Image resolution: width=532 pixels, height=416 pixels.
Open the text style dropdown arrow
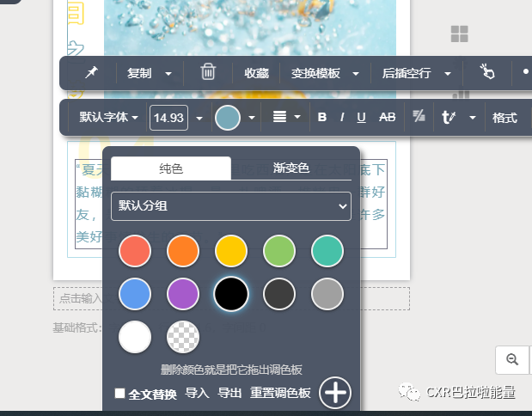[x=473, y=118]
